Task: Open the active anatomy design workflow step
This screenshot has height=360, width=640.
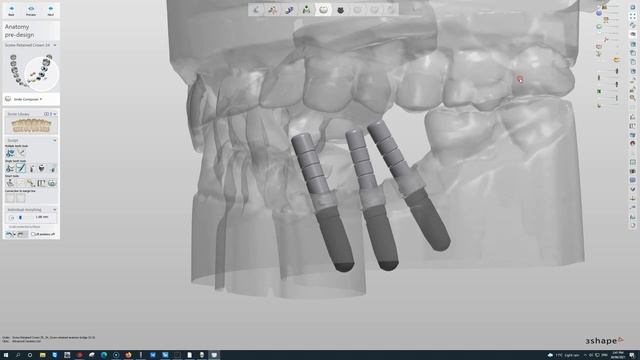Action: coord(323,9)
